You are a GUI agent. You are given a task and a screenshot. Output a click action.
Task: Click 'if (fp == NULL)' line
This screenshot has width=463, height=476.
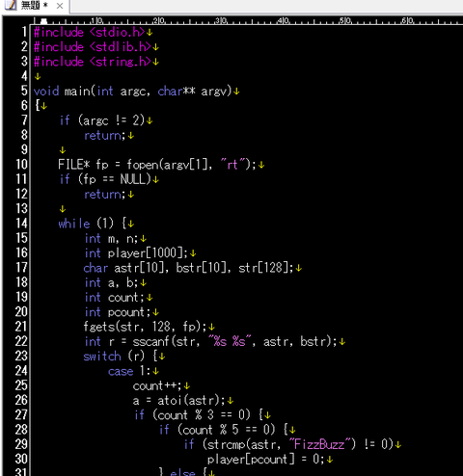tap(105, 179)
